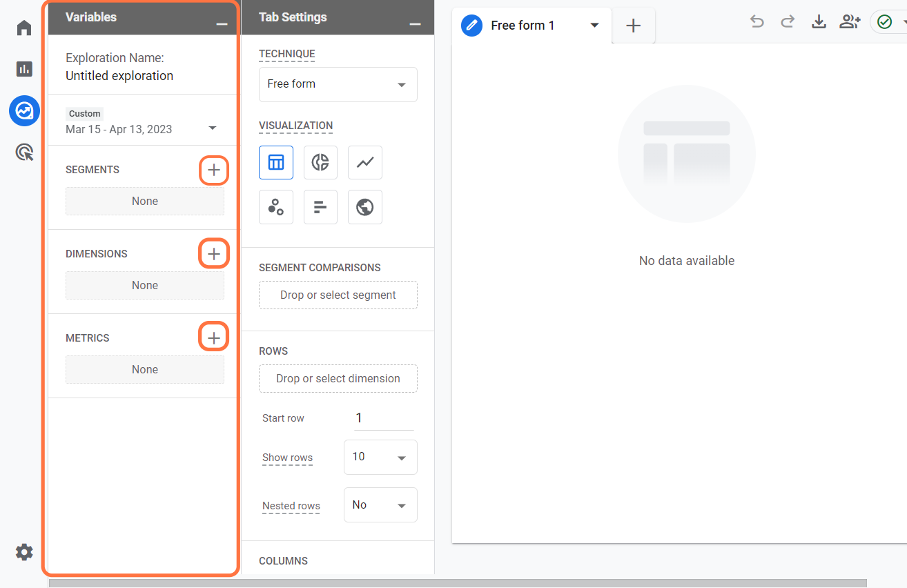907x588 pixels.
Task: Open the Technique Free form dropdown
Action: tap(338, 84)
